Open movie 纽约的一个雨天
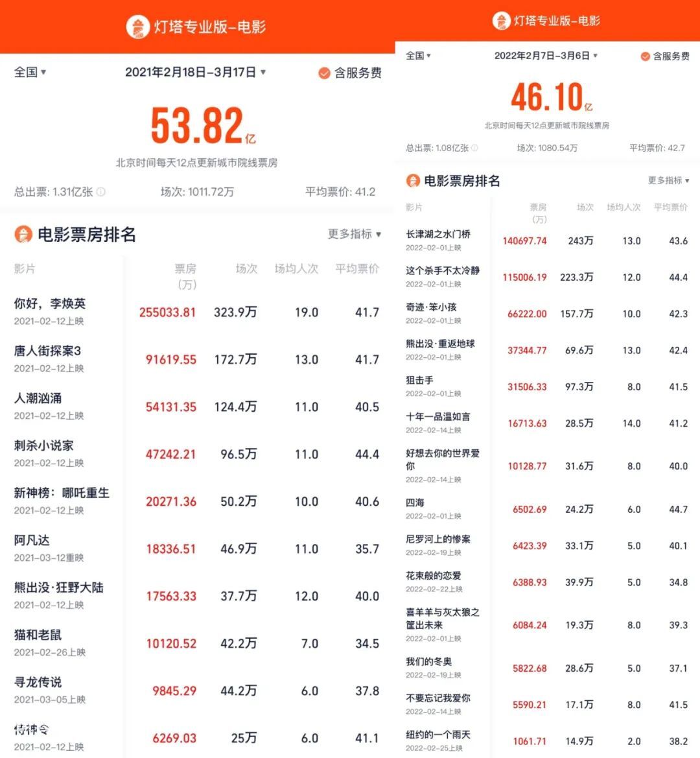700x758 pixels. pyautogui.click(x=438, y=735)
